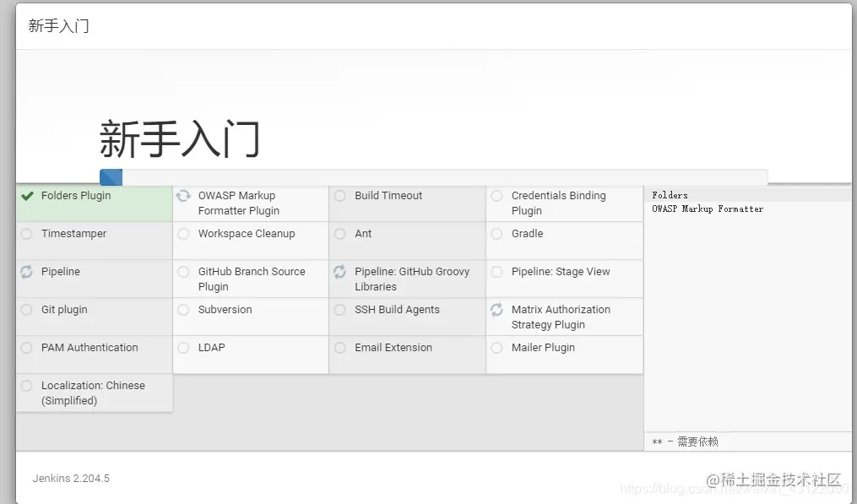Click the "** - 需要依赖" legend note
The image size is (857, 504).
(685, 442)
